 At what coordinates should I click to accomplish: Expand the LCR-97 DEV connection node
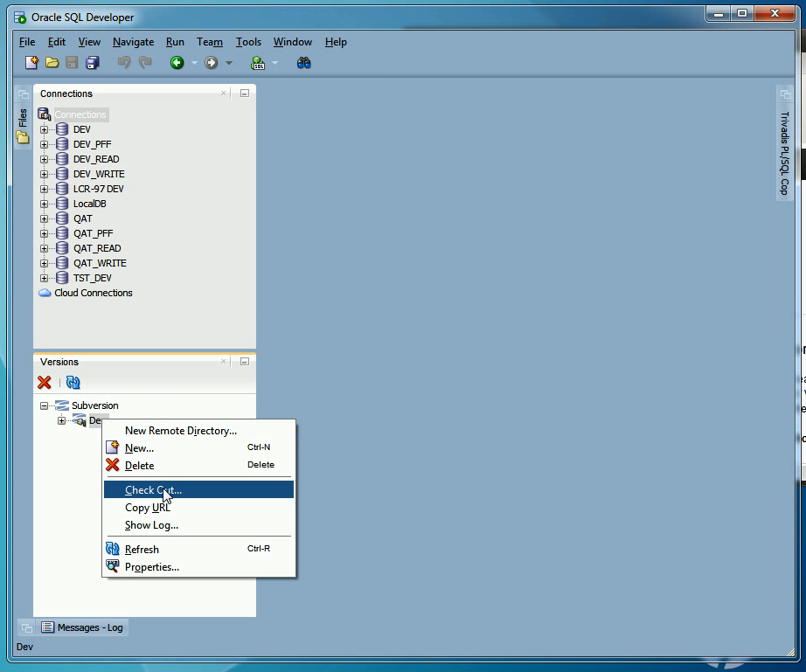tap(45, 189)
